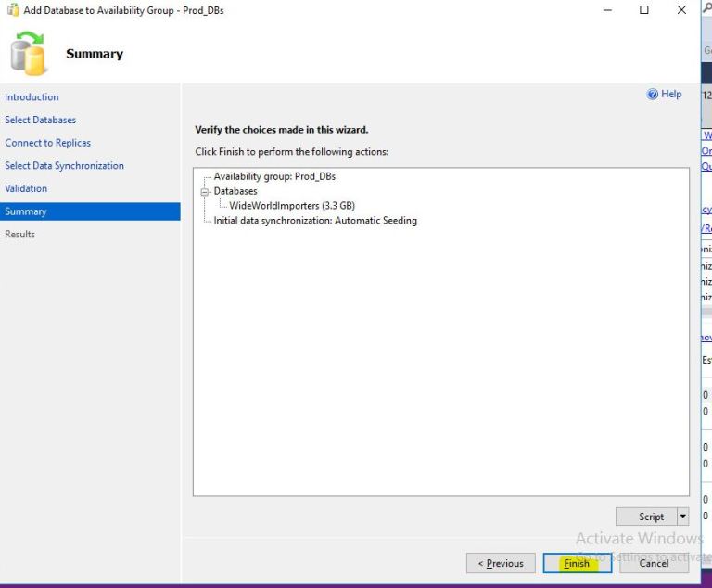This screenshot has width=712, height=588.
Task: Minimize the Add Database wizard window
Action: click(x=607, y=10)
